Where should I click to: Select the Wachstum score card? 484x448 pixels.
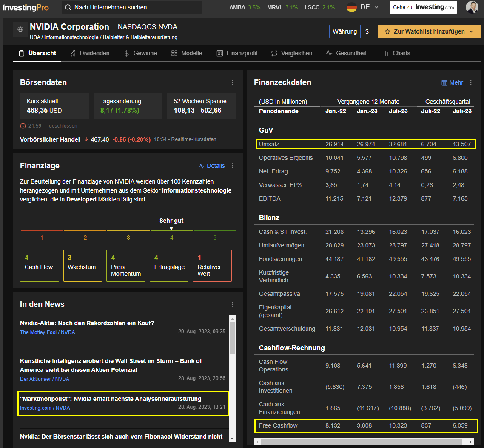[x=83, y=266]
